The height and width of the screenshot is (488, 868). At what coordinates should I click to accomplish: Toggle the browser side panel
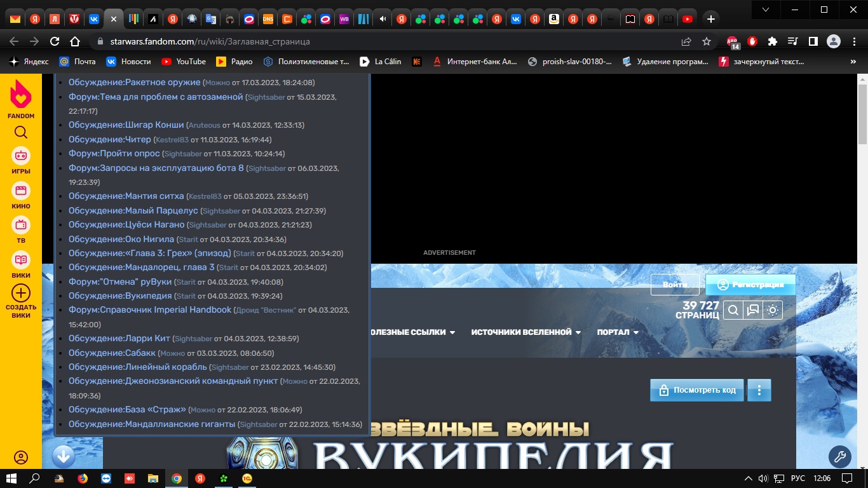click(x=813, y=41)
